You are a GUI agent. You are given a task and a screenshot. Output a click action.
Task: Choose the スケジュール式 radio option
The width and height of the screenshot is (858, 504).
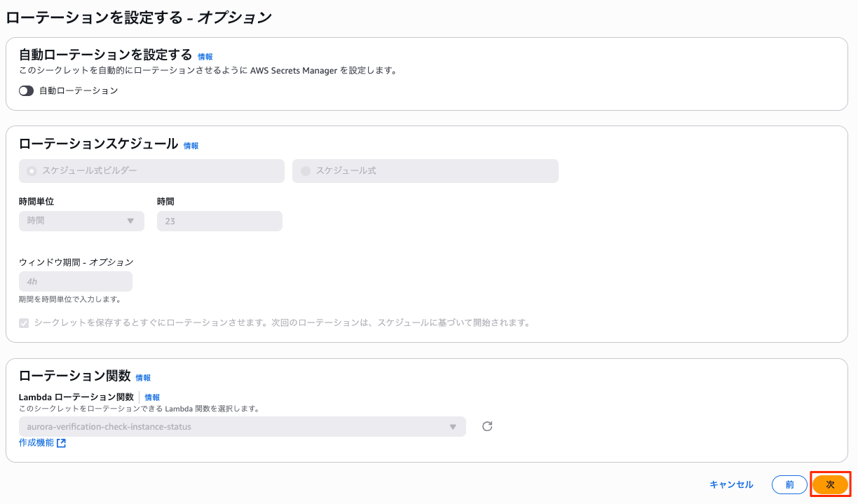305,171
